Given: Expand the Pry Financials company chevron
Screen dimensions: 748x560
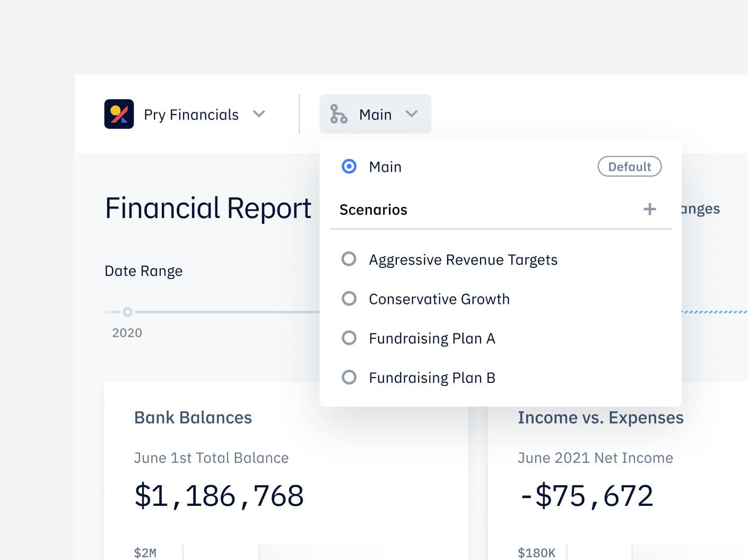Looking at the screenshot, I should tap(259, 114).
